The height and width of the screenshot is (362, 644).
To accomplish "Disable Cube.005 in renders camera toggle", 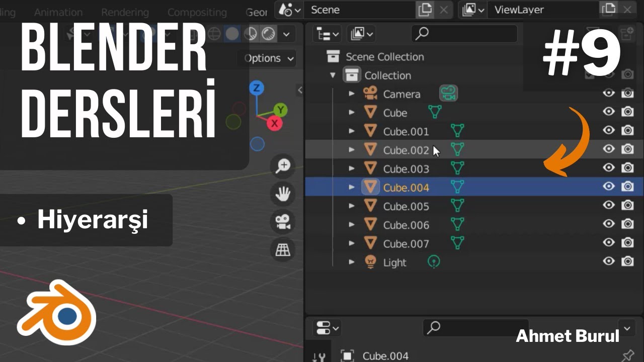I will click(x=627, y=205).
